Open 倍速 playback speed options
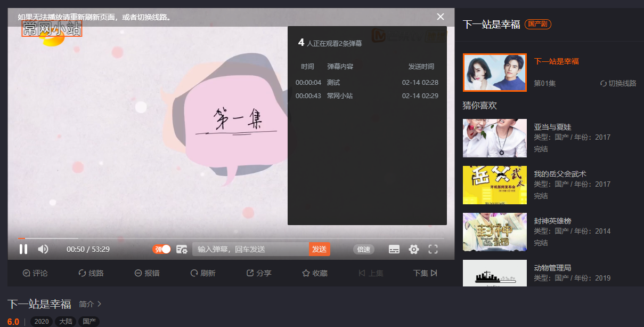 363,249
